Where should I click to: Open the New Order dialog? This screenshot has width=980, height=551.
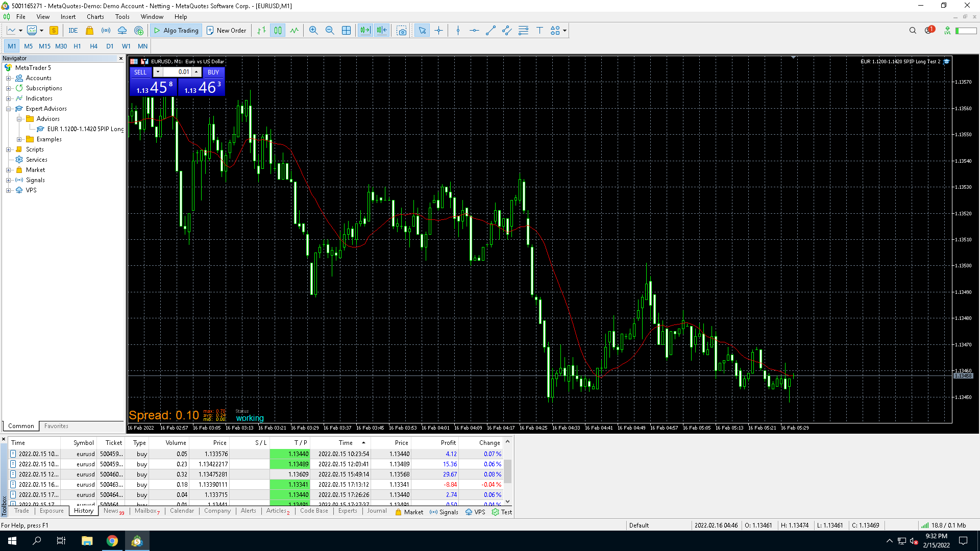(x=227, y=31)
